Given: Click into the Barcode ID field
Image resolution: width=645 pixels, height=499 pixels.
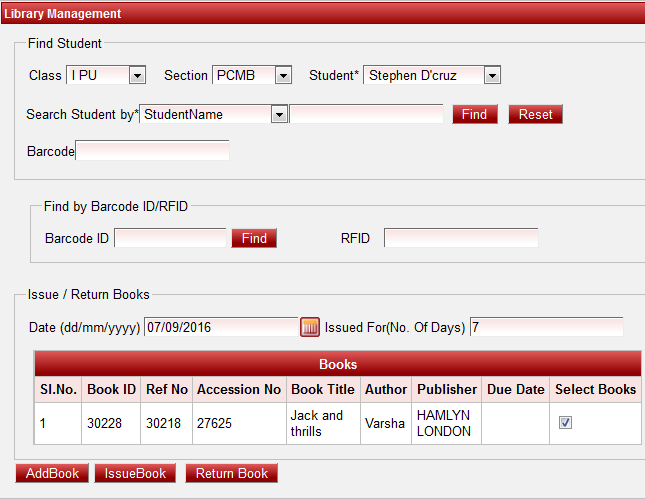Looking at the screenshot, I should pos(170,238).
